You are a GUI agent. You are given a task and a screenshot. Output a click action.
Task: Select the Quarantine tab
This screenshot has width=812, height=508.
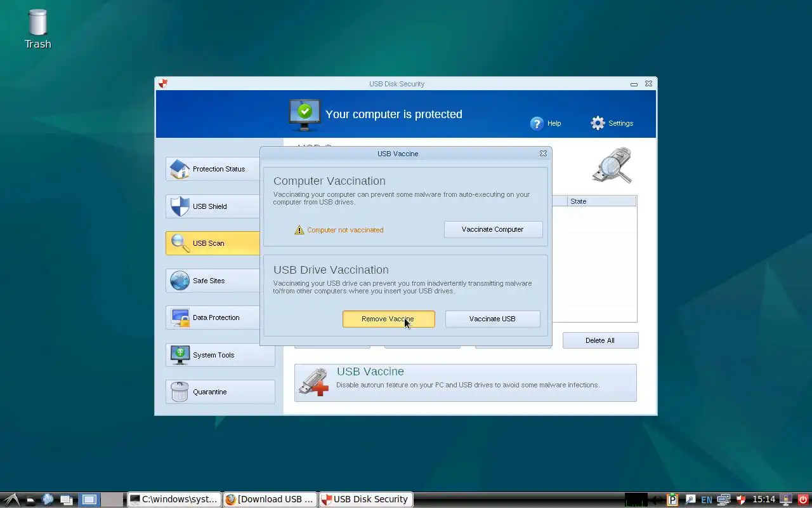(220, 392)
